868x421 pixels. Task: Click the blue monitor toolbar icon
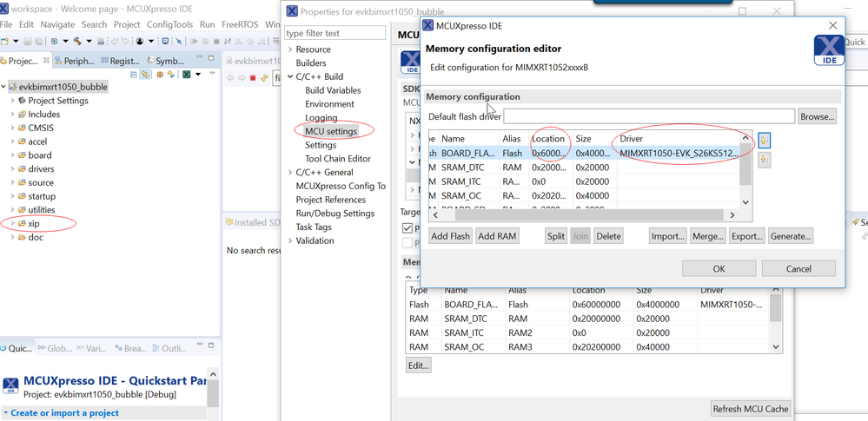165,41
